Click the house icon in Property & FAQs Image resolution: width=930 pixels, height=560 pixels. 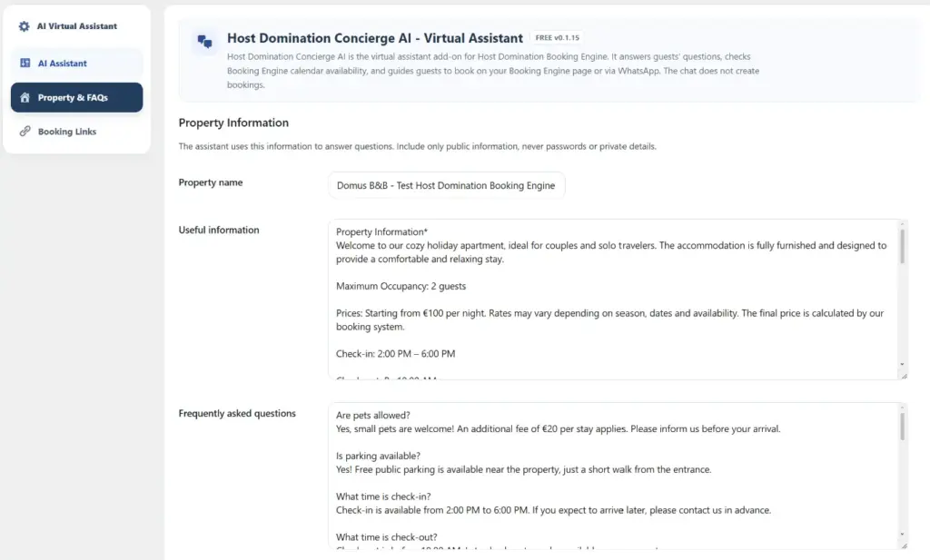click(25, 97)
